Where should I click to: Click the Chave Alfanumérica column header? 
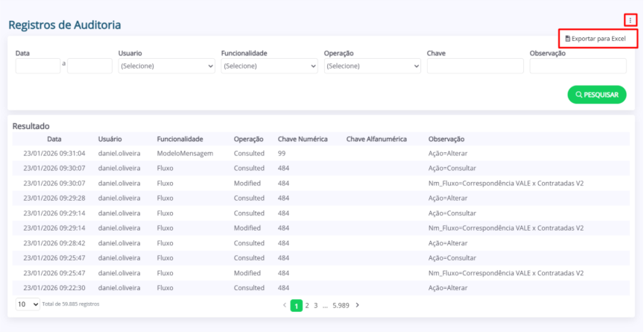pos(376,139)
